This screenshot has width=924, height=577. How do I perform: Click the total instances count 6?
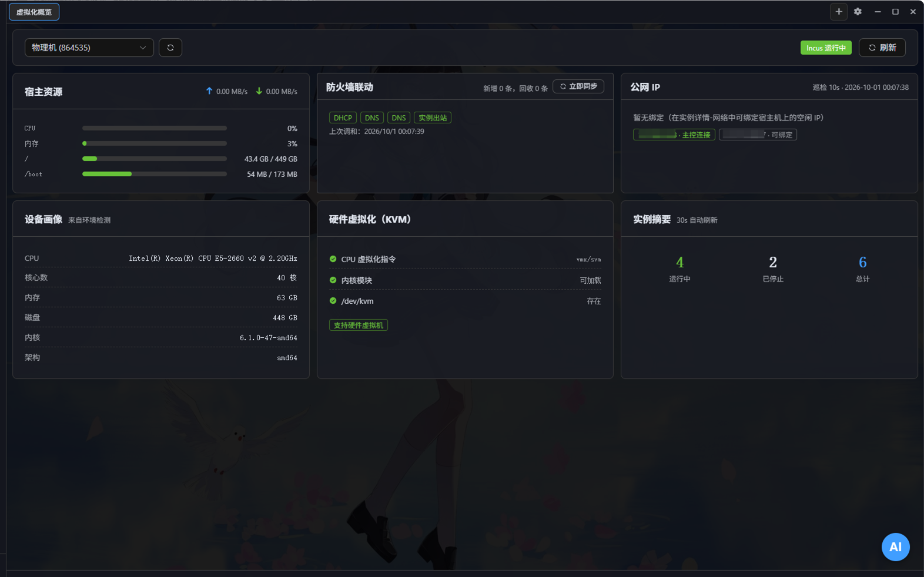click(863, 262)
